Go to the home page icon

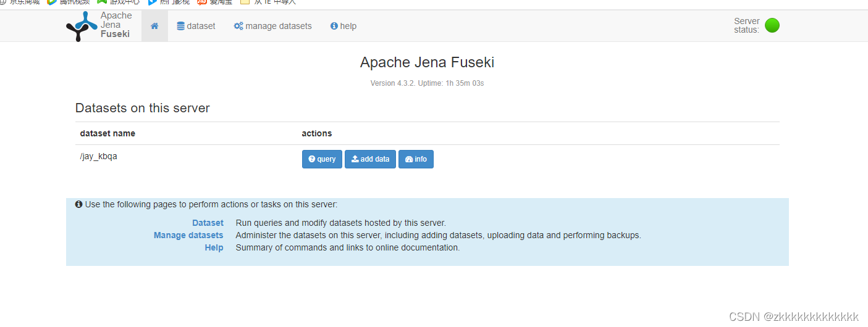(154, 26)
